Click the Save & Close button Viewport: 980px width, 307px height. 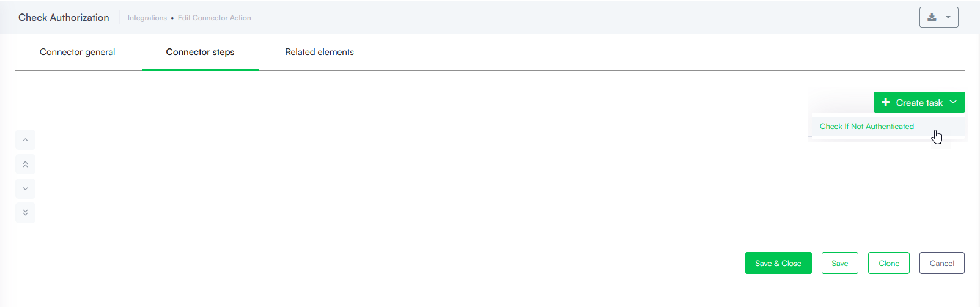point(778,263)
